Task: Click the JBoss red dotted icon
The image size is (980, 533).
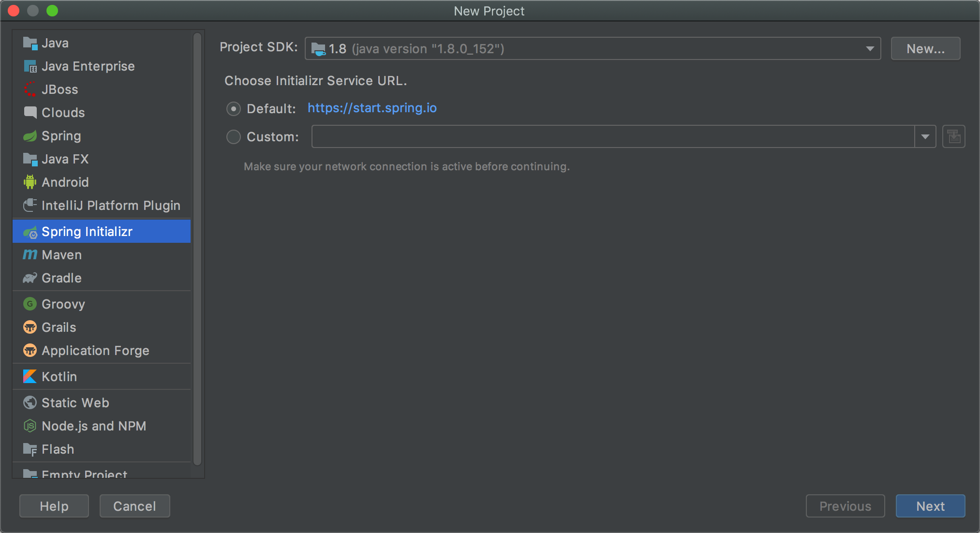Action: click(x=30, y=89)
